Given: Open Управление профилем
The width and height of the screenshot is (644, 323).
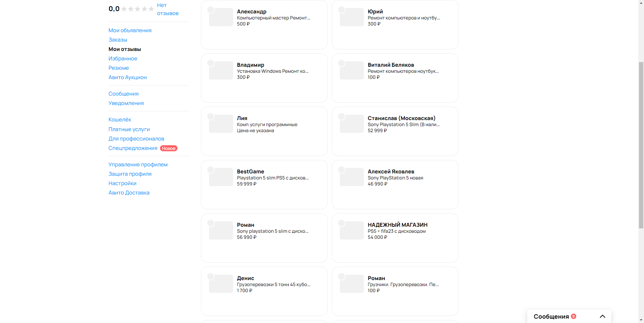Looking at the screenshot, I should pos(138,165).
